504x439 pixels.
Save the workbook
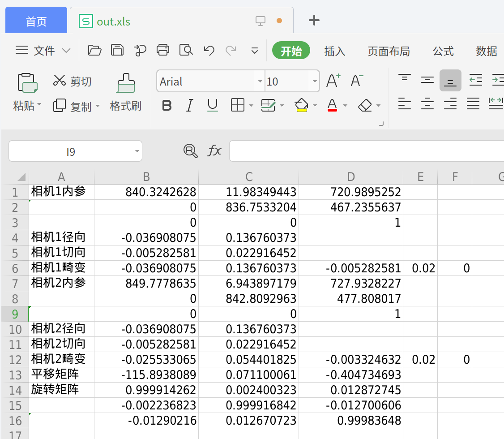pyautogui.click(x=117, y=50)
